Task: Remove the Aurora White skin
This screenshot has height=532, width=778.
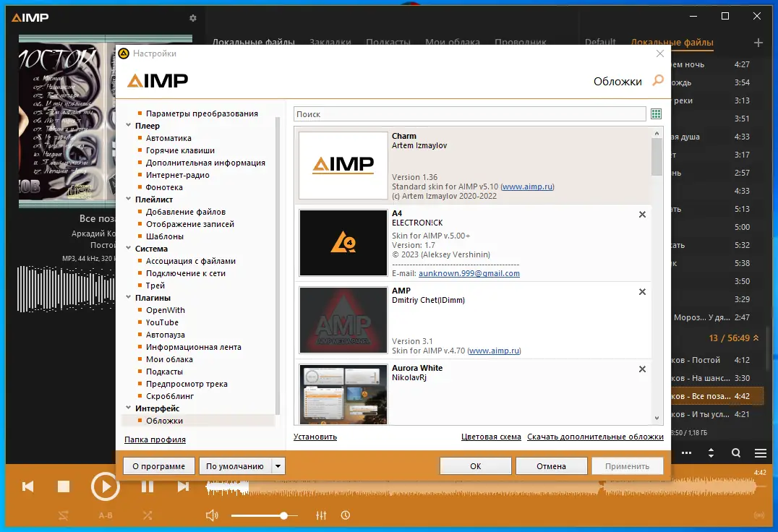Action: click(x=642, y=369)
